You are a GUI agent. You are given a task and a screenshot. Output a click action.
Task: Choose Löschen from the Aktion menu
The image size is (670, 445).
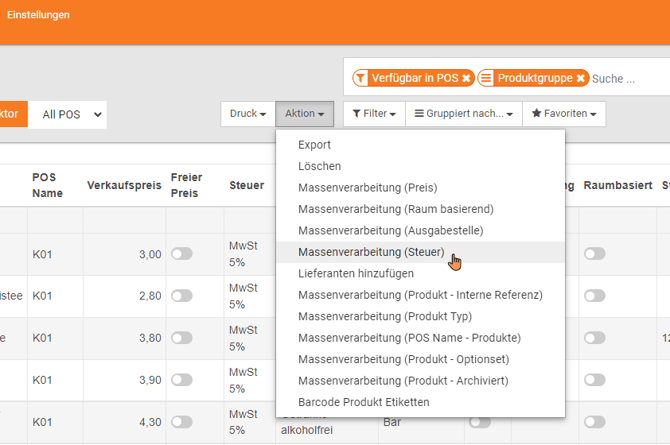(x=319, y=166)
